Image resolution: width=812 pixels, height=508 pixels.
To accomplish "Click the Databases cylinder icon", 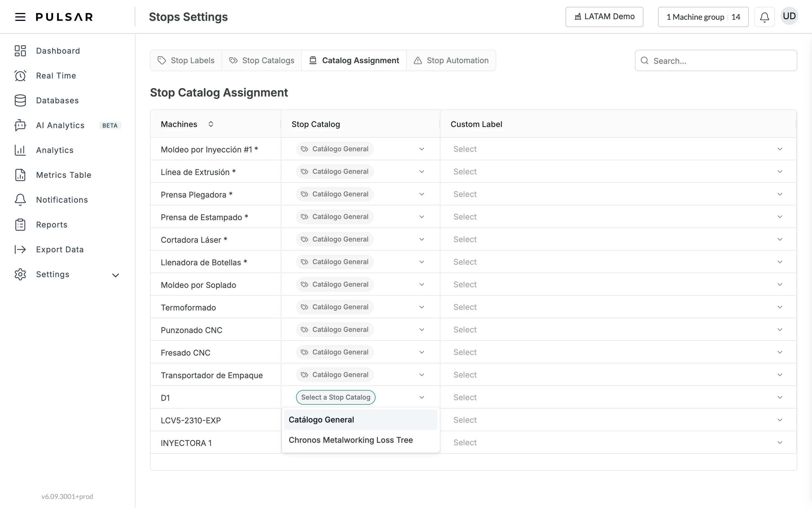I will (x=20, y=100).
